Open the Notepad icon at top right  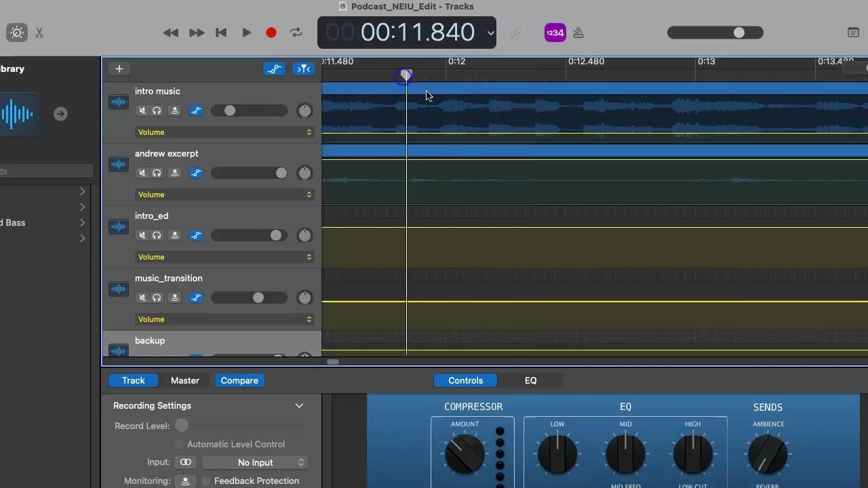point(854,33)
